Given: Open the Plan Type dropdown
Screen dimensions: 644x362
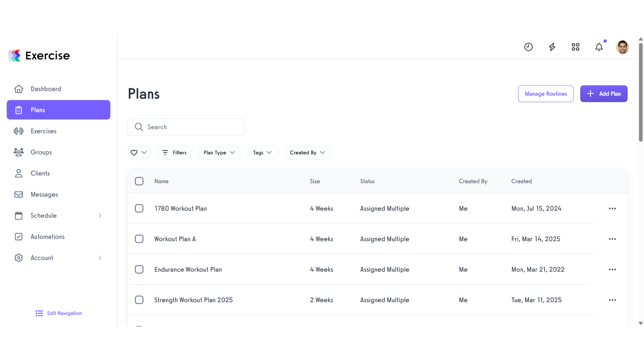Looking at the screenshot, I should [x=220, y=153].
